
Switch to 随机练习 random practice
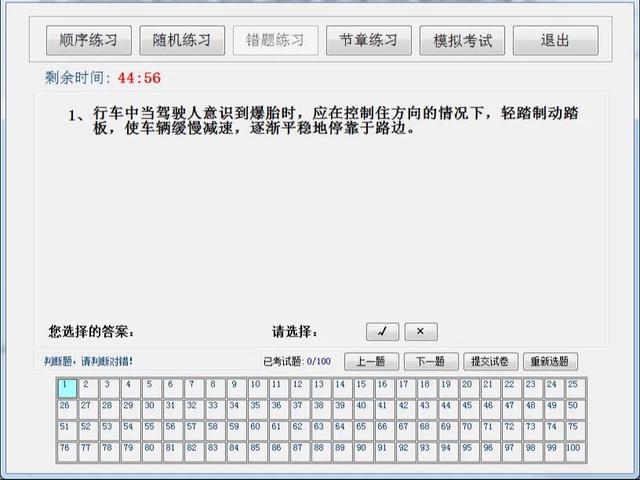click(182, 40)
